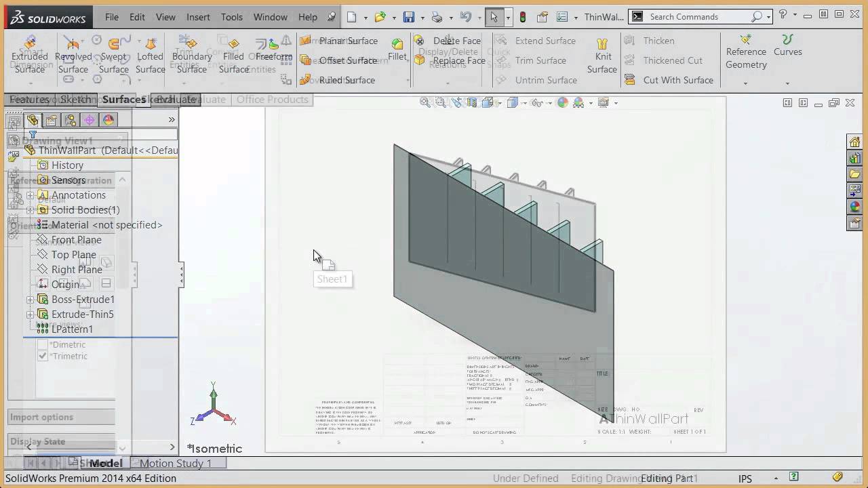Click the Edit Appearance icon in view toolbar
Viewport: 868px width, 488px height.
pyautogui.click(x=562, y=103)
